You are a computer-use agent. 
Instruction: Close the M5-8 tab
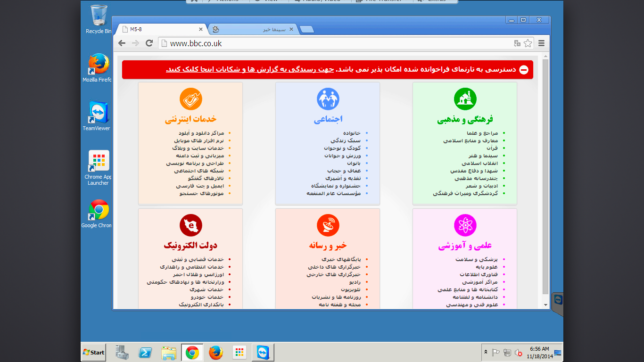[201, 29]
